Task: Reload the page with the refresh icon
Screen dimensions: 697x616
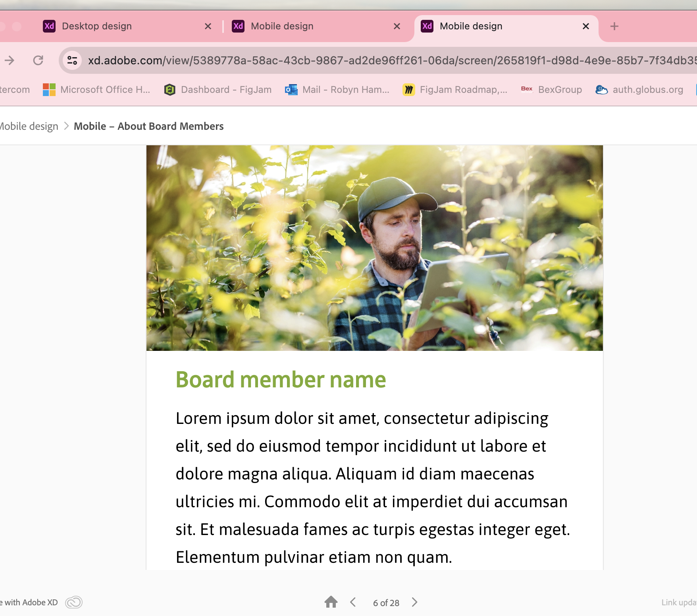Action: pyautogui.click(x=38, y=60)
